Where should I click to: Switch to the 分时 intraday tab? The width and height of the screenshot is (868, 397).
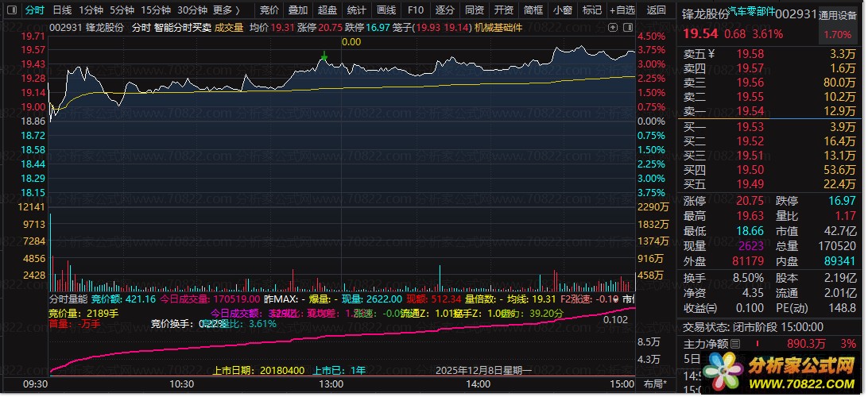[x=35, y=10]
